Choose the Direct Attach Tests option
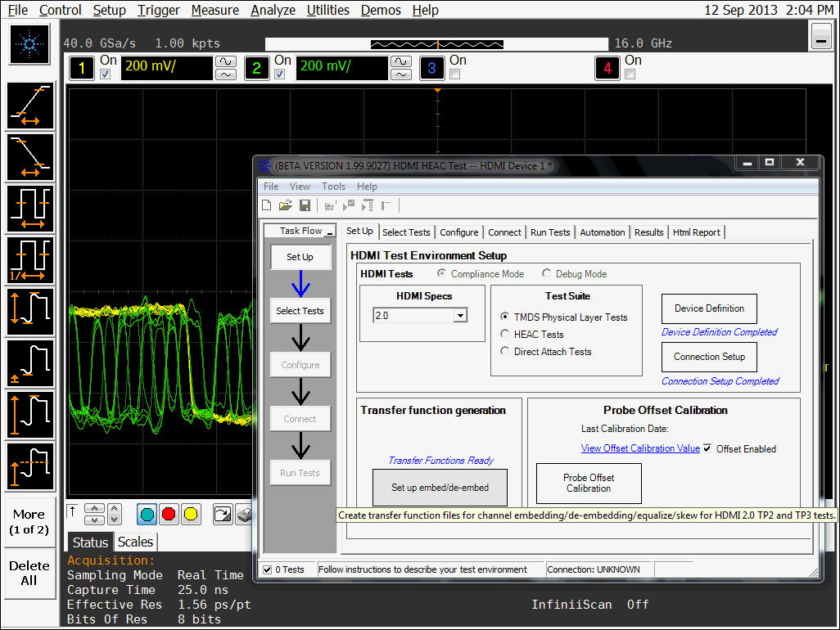Screen dimensions: 840x630 (505, 352)
